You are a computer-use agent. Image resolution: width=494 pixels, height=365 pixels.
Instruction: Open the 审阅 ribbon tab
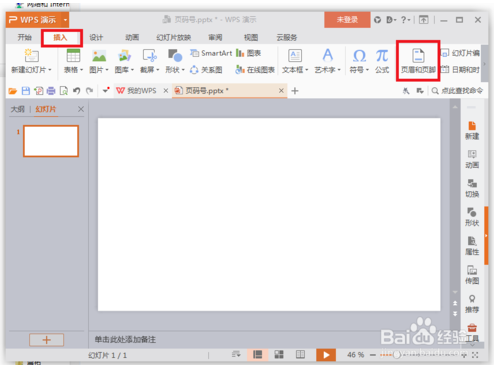tap(215, 37)
